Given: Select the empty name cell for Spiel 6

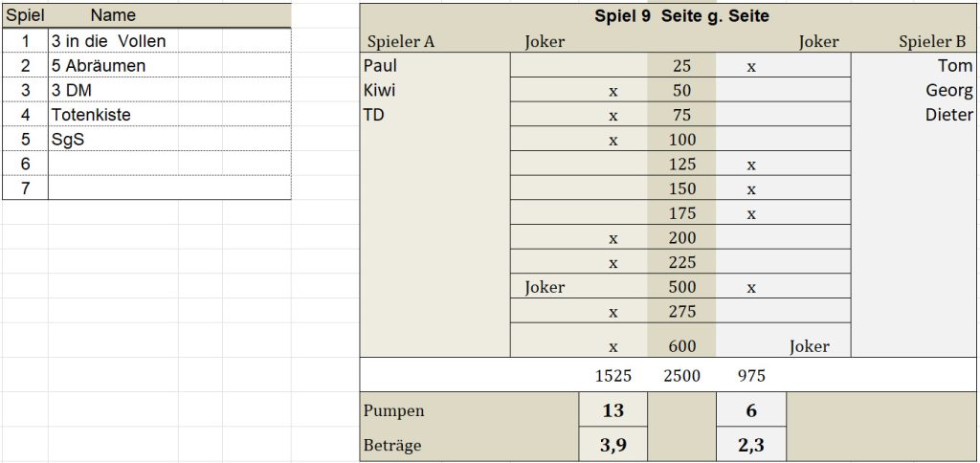Looking at the screenshot, I should [169, 163].
